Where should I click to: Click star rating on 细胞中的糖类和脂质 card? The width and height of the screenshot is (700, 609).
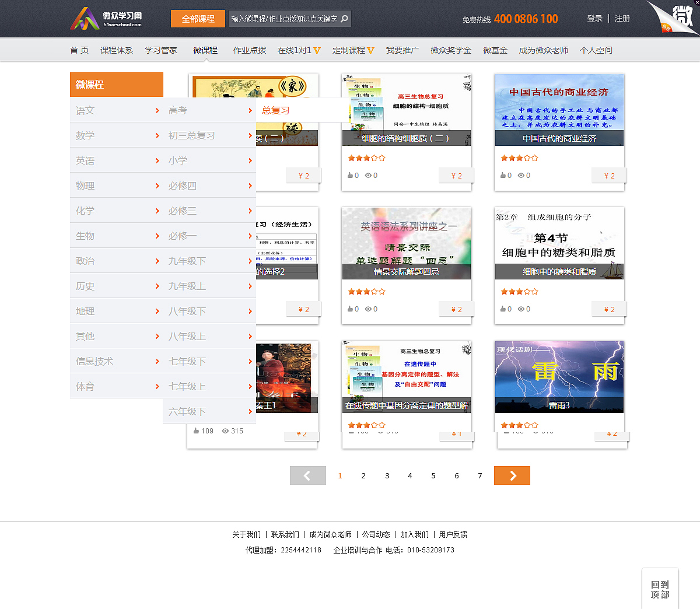tap(520, 292)
